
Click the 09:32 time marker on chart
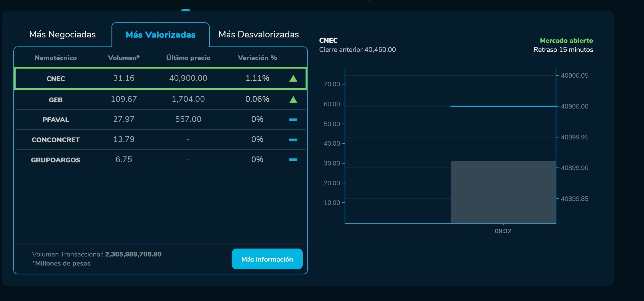click(x=503, y=231)
